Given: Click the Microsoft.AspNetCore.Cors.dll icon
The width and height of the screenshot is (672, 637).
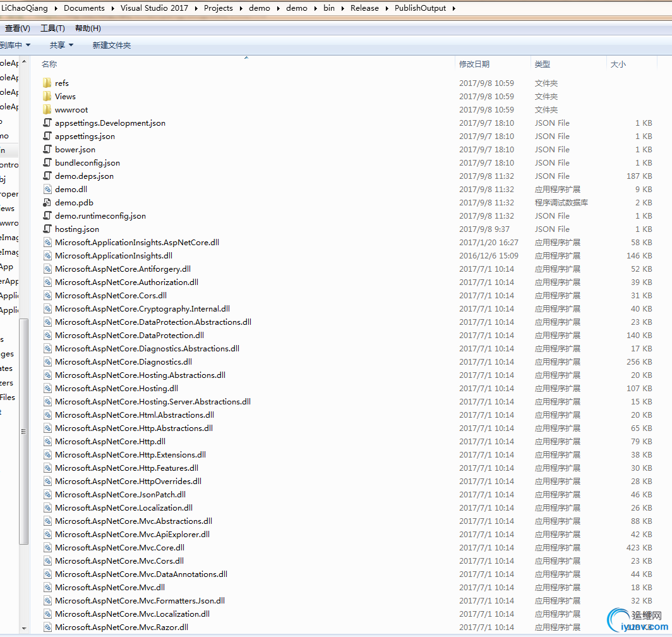Looking at the screenshot, I should [x=47, y=296].
